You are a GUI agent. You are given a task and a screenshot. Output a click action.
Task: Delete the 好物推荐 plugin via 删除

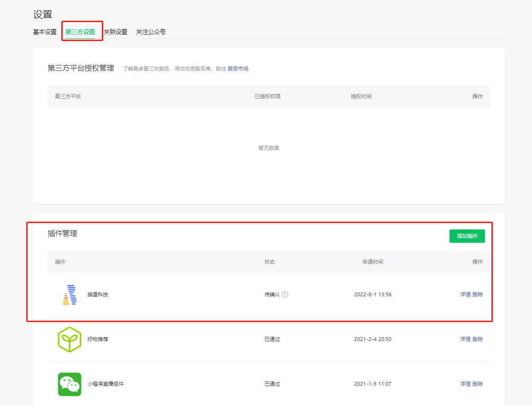[x=478, y=339]
